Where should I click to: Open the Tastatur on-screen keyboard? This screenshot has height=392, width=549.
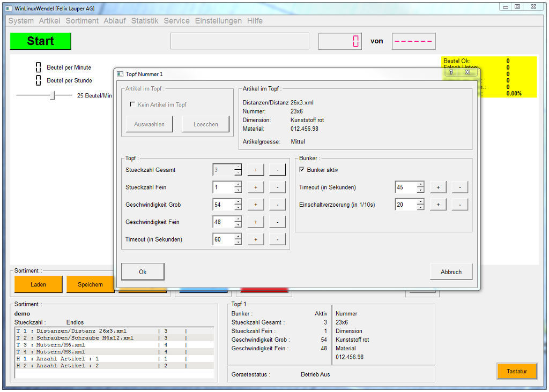click(516, 371)
